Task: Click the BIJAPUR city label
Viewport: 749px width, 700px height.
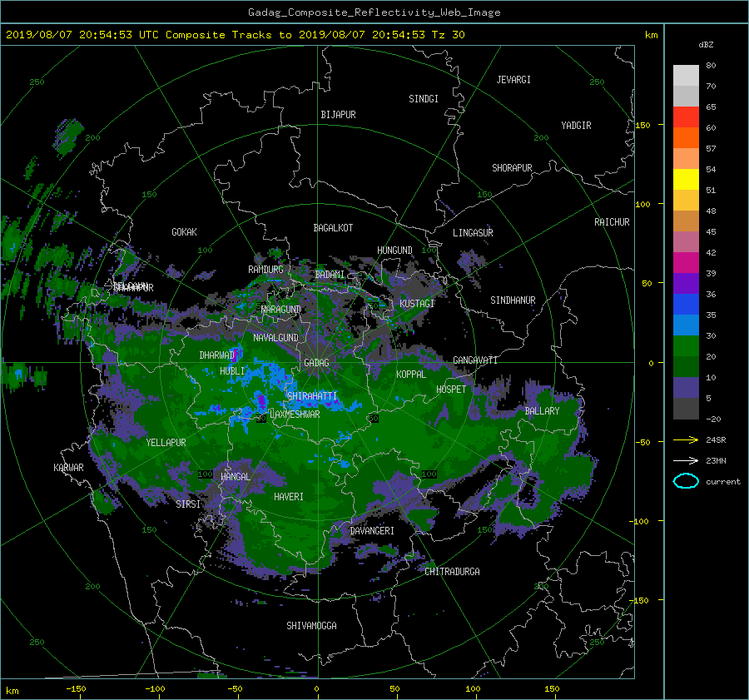Action: point(338,115)
